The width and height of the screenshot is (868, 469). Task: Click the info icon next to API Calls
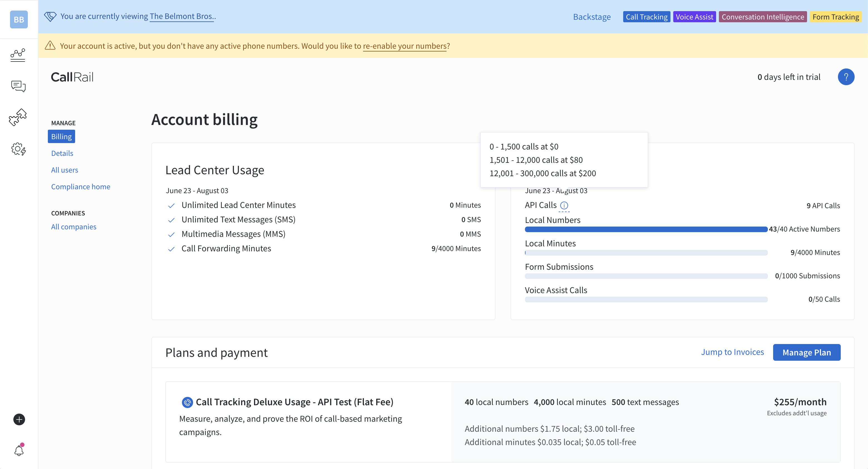[x=564, y=205]
